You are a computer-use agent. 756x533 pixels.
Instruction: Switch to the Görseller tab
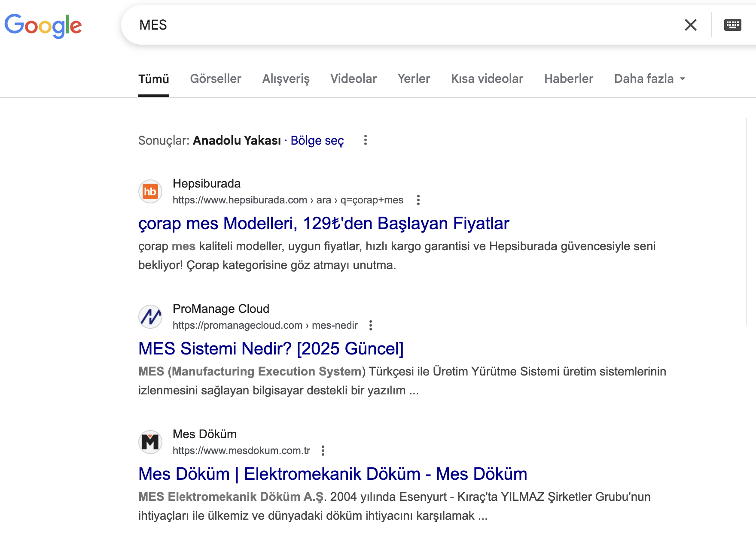point(216,79)
